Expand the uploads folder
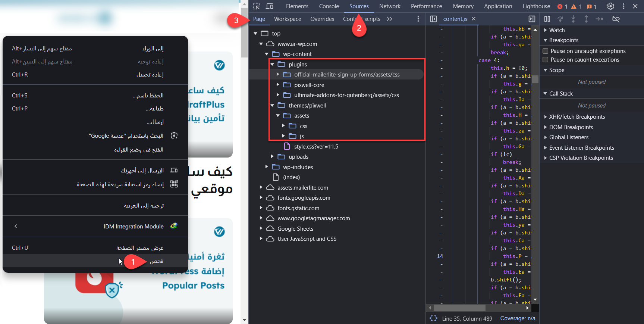644x324 pixels. coord(272,157)
